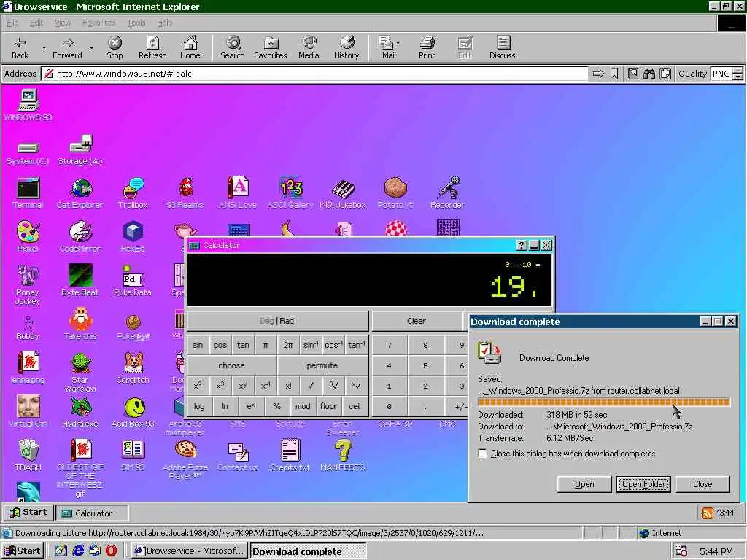Open the Media toolbar button
747x560 pixels.
pyautogui.click(x=309, y=47)
